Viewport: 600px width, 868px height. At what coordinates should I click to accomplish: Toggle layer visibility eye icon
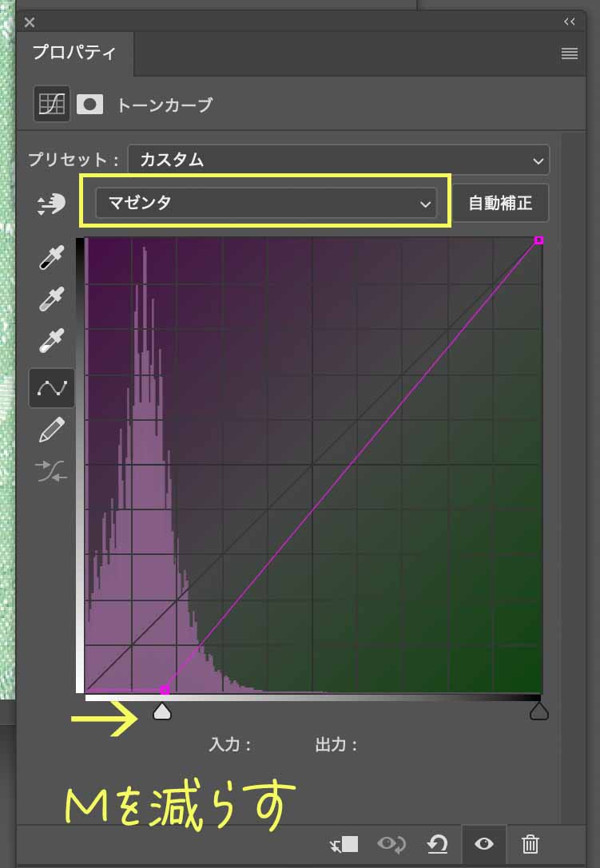(x=484, y=844)
